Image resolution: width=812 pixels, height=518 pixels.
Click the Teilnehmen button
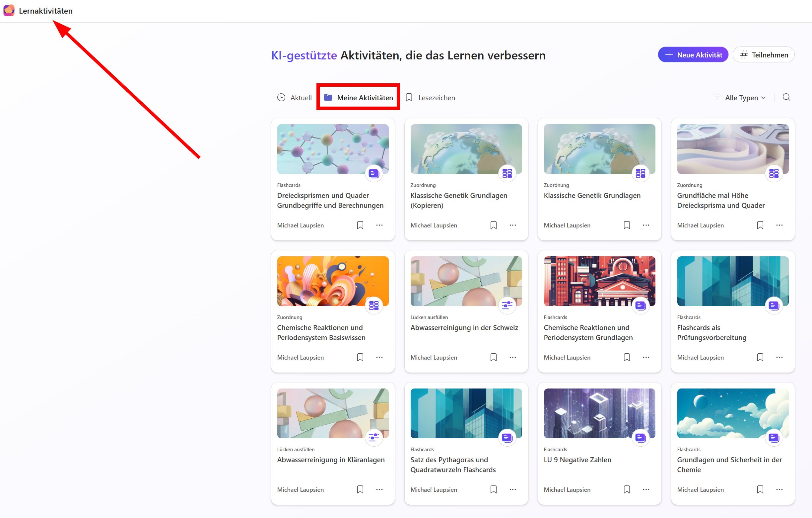pos(764,55)
